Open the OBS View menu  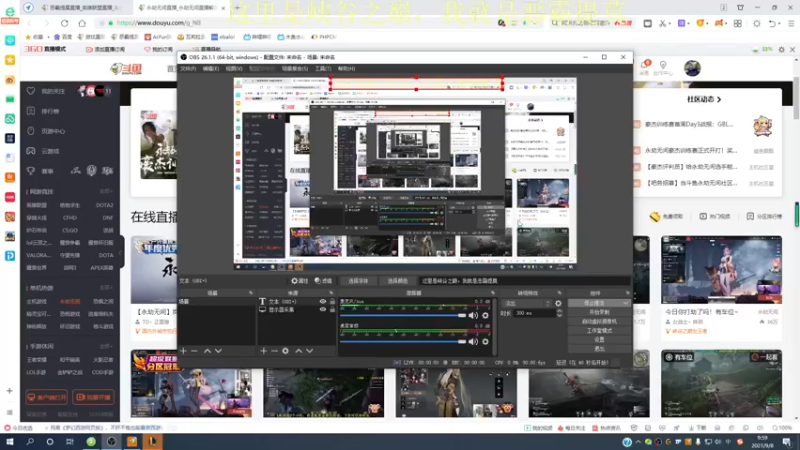(x=234, y=68)
